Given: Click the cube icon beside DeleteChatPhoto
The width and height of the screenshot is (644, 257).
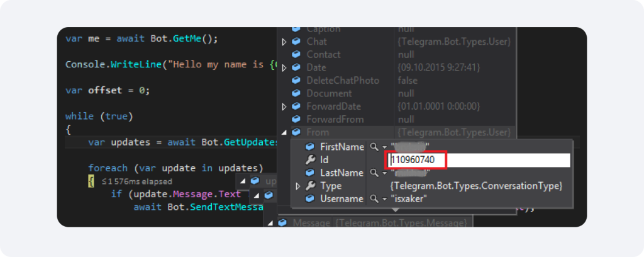Looking at the screenshot, I should click(296, 81).
